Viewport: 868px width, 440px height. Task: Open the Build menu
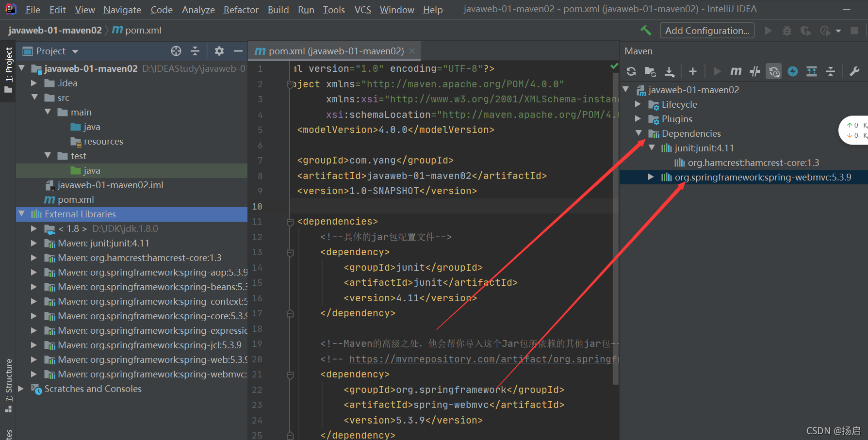(x=278, y=10)
